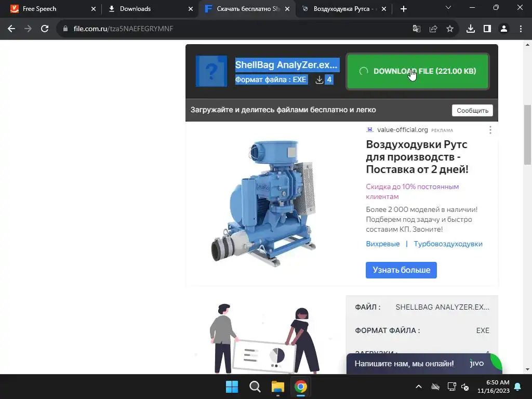Open the Турбовоздуходувки link
Screen dimensions: 532x399
coord(448,244)
